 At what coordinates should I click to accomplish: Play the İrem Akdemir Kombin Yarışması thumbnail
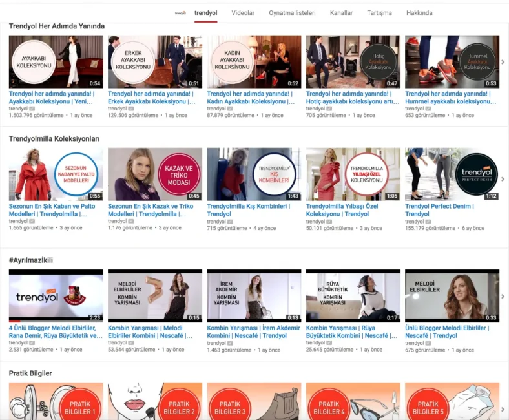click(254, 295)
